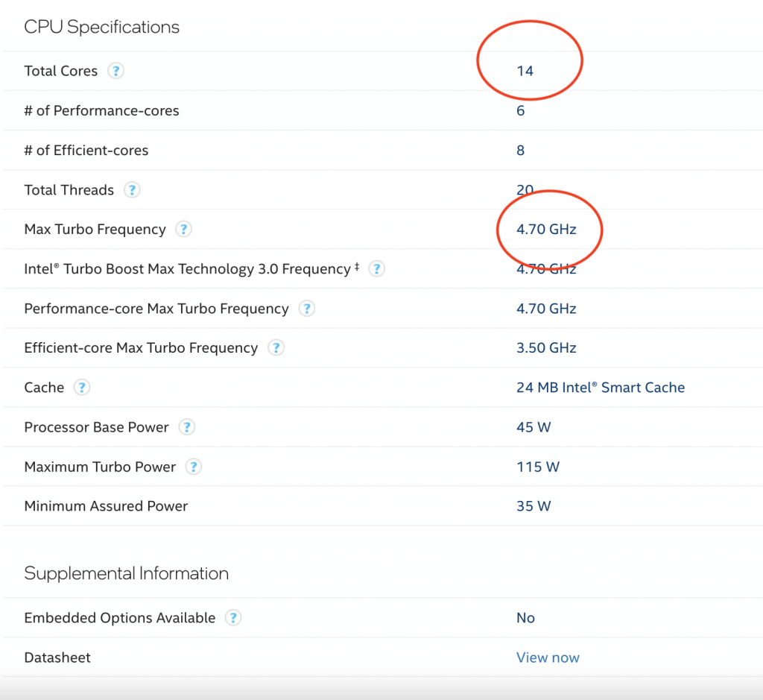This screenshot has width=763, height=700.
Task: Click the Supplemental Information heading
Action: (126, 573)
